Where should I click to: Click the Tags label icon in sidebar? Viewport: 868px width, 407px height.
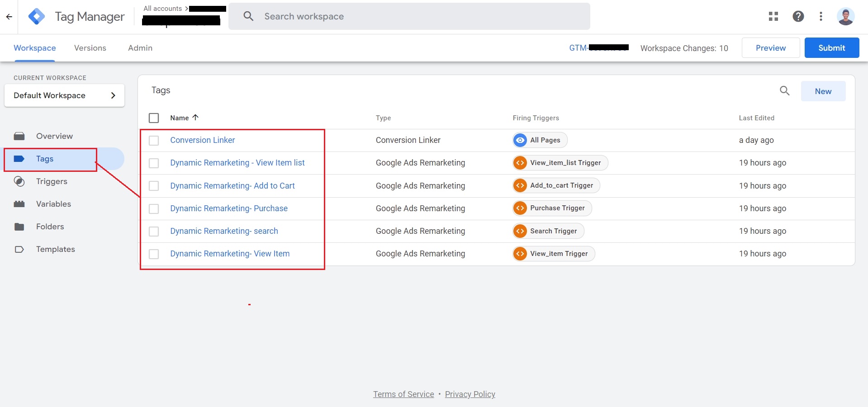19,159
